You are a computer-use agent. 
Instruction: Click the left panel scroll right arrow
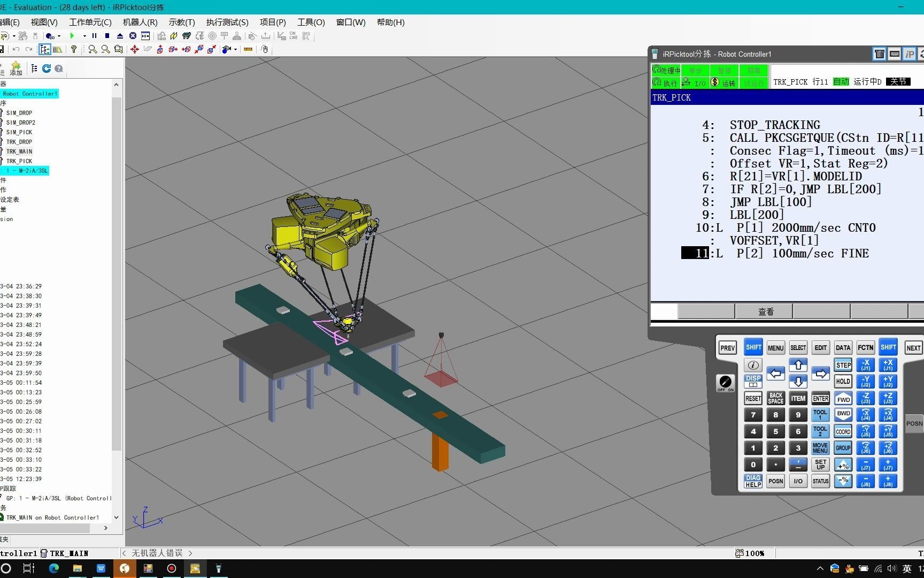coord(106,528)
